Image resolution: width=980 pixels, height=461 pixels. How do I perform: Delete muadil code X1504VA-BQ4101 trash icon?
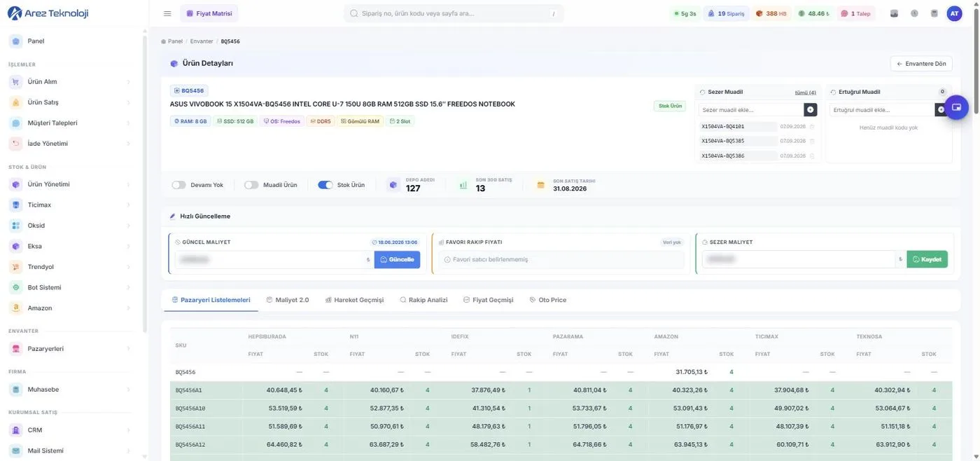812,127
